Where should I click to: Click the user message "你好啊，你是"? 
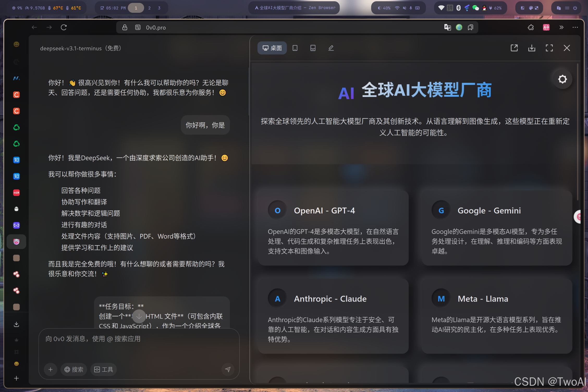coord(205,125)
